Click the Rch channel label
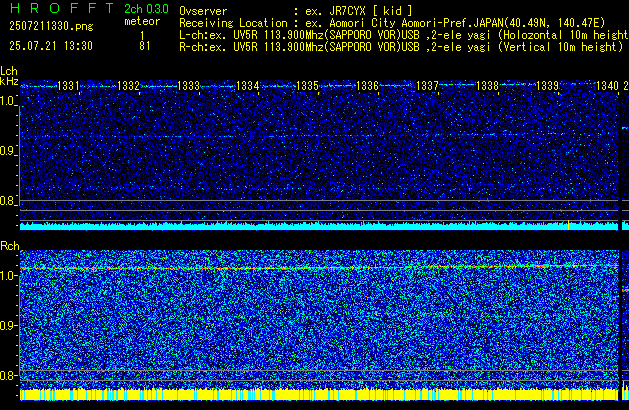This screenshot has width=629, height=410. (x=10, y=246)
